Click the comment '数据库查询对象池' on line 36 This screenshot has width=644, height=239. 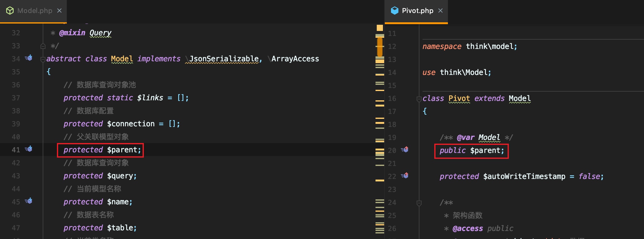[x=106, y=85]
